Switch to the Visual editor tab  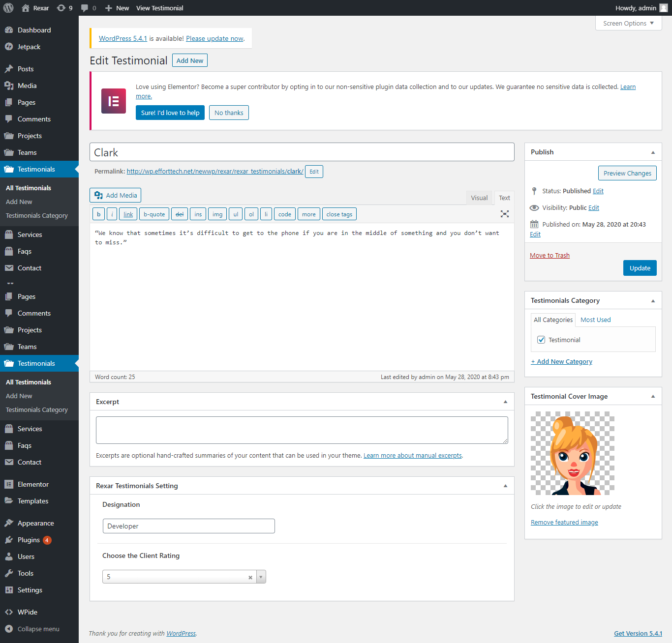pyautogui.click(x=479, y=198)
